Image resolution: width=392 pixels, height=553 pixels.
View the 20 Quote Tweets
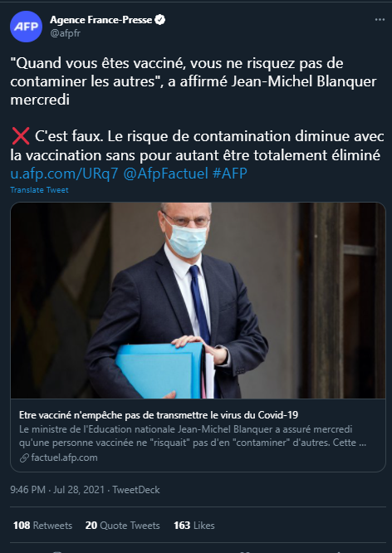click(122, 526)
